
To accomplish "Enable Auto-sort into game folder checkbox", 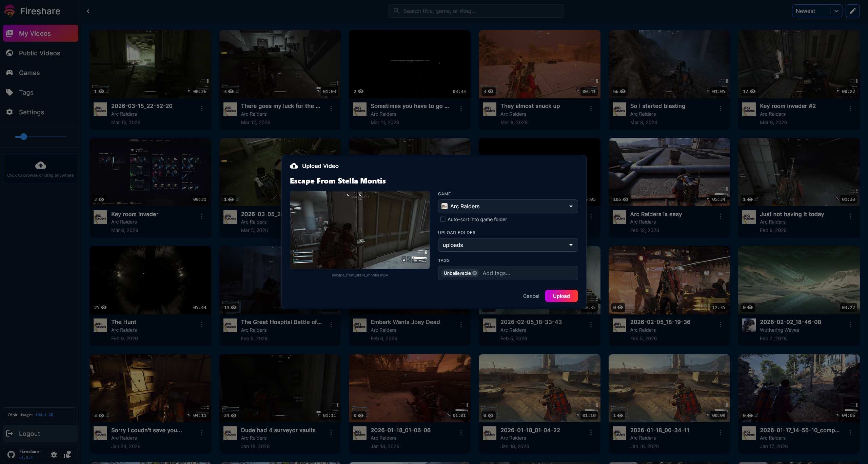I will point(442,219).
